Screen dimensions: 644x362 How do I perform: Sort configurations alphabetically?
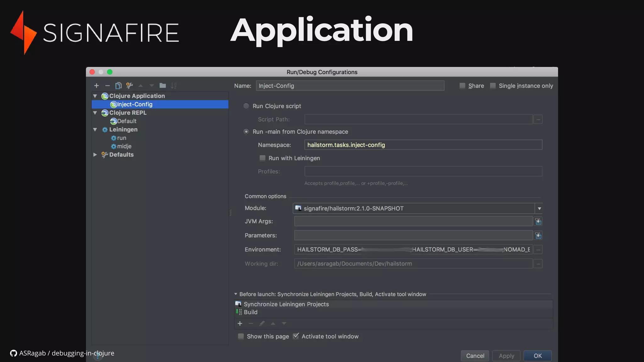(174, 85)
